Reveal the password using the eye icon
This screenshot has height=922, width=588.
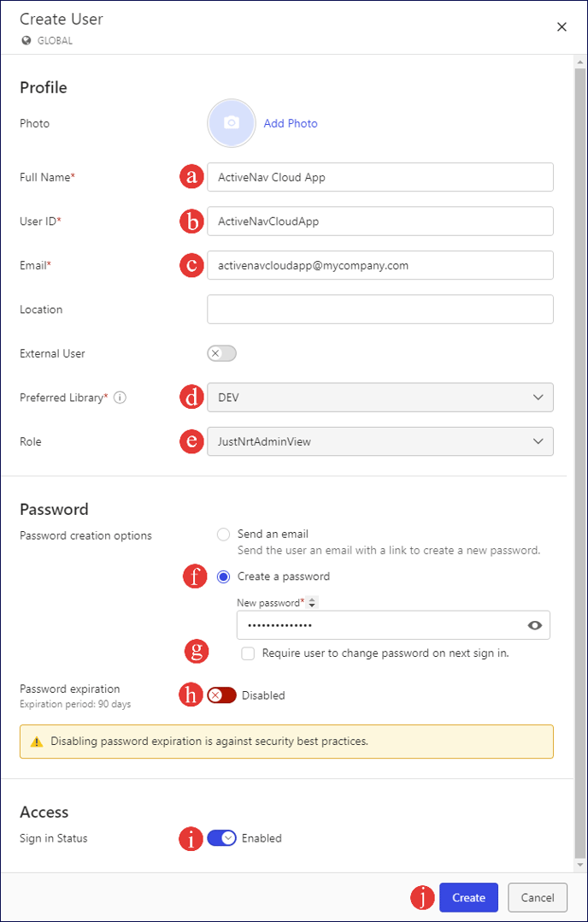pyautogui.click(x=535, y=625)
